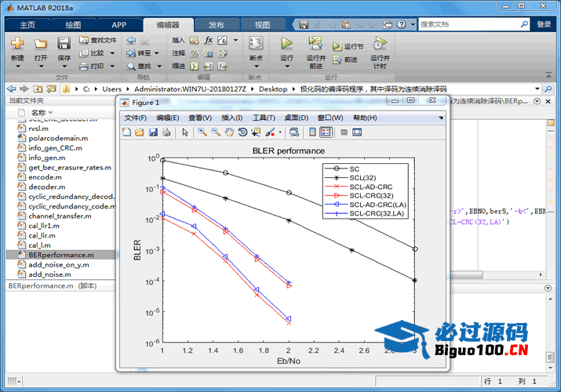Open address bar path history dropdown
Screen dimensions: 561x392
pos(537,89)
